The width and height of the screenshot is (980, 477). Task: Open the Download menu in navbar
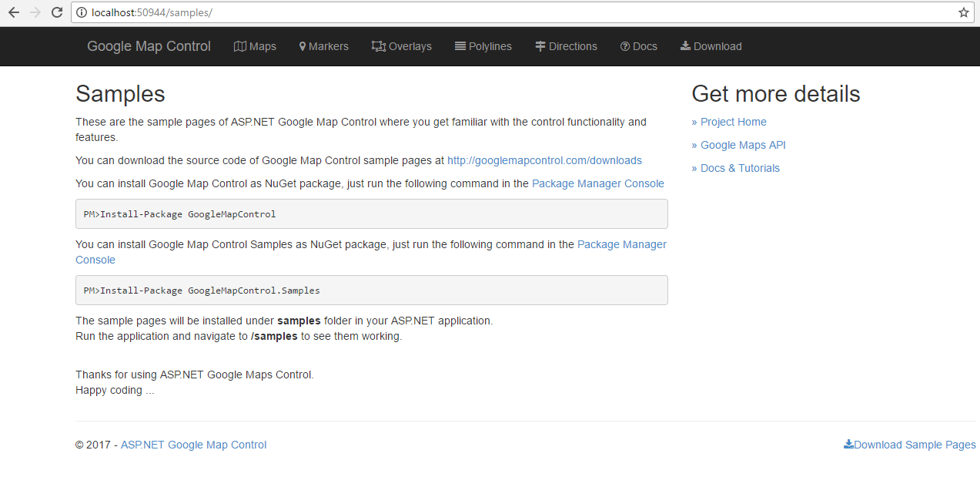coord(711,46)
